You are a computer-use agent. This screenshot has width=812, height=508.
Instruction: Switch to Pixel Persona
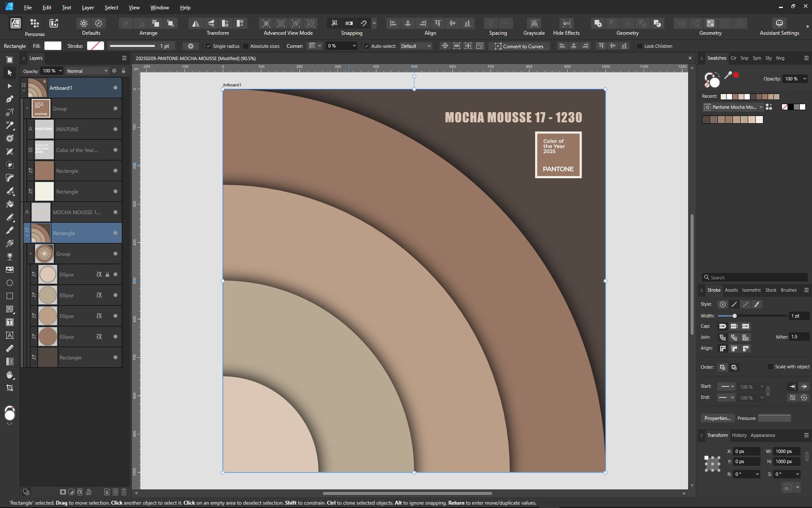[35, 23]
